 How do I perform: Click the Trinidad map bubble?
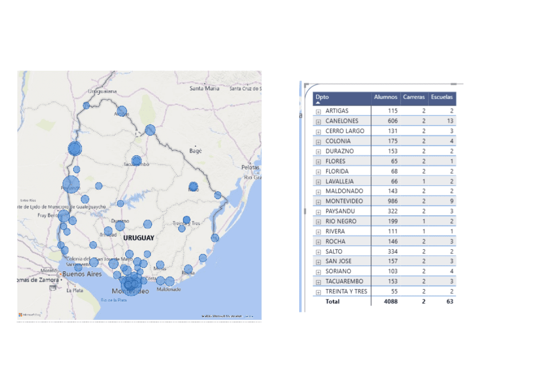tap(108, 232)
